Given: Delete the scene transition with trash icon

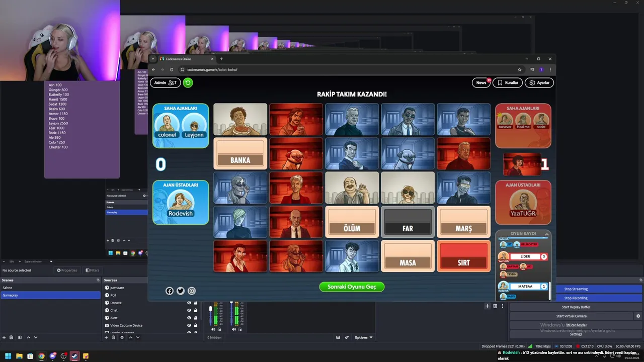Looking at the screenshot, I should pos(495,306).
